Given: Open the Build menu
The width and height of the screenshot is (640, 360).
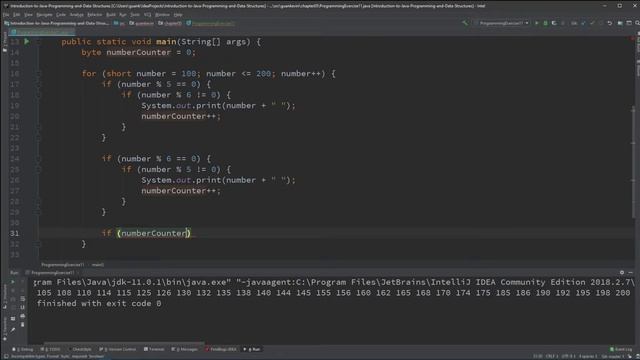Looking at the screenshot, I should [111, 15].
